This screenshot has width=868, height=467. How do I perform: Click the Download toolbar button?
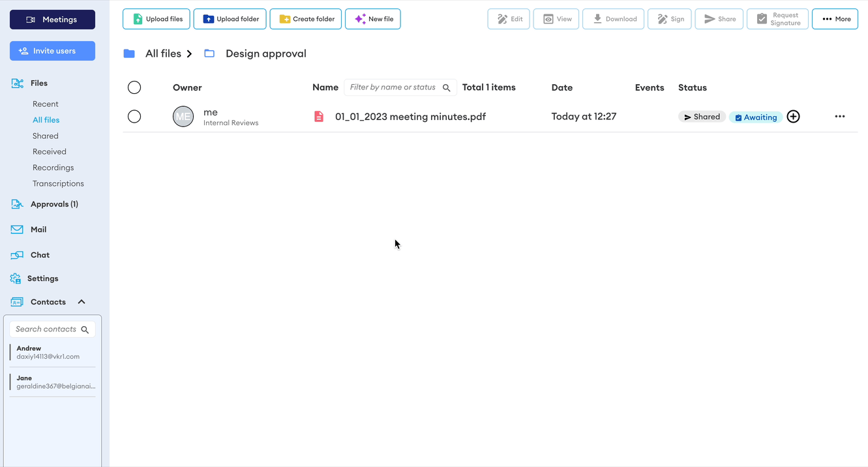[614, 19]
